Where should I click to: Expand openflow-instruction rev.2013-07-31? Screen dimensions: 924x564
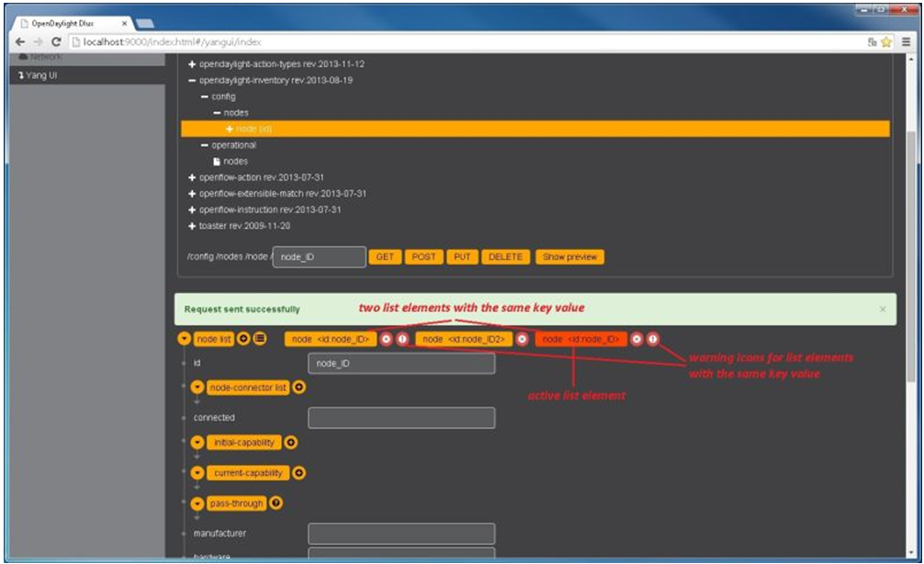[192, 209]
